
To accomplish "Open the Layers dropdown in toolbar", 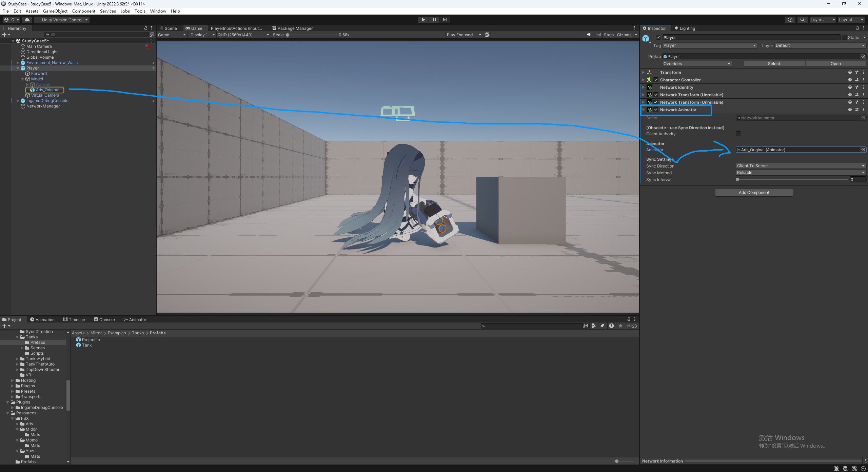I will [822, 20].
